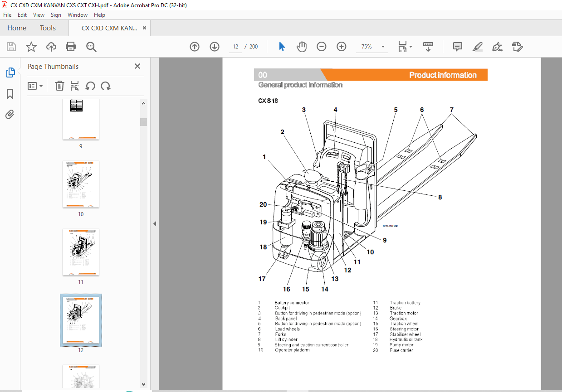Switch to the Selection arrow tool
The width and height of the screenshot is (562, 392).
click(x=281, y=46)
